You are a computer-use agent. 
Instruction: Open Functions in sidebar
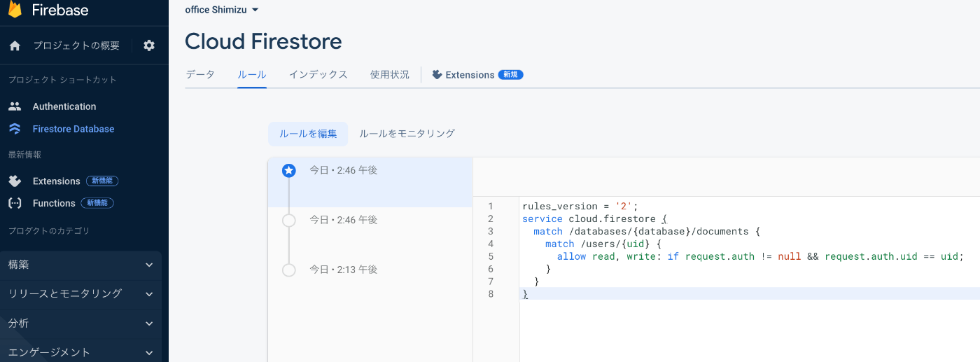point(54,203)
